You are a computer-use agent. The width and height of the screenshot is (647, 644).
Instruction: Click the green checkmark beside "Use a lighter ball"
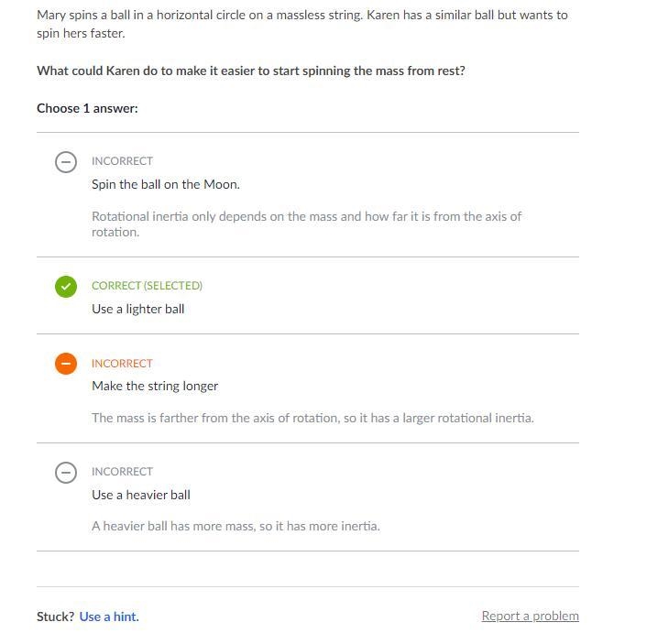click(x=66, y=287)
